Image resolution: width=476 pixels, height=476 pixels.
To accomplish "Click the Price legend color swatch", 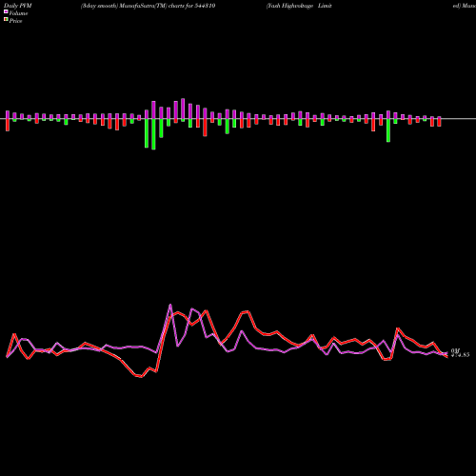I will pos(6,19).
